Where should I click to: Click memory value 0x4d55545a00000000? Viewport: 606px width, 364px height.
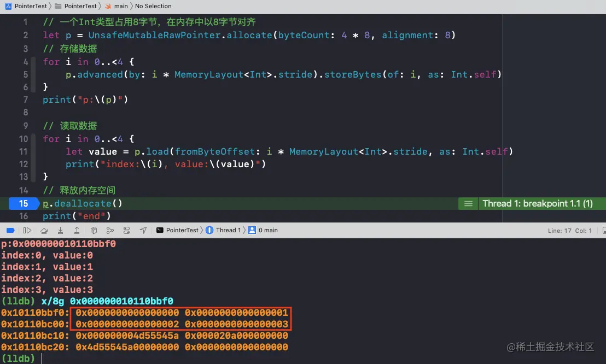[127, 347]
